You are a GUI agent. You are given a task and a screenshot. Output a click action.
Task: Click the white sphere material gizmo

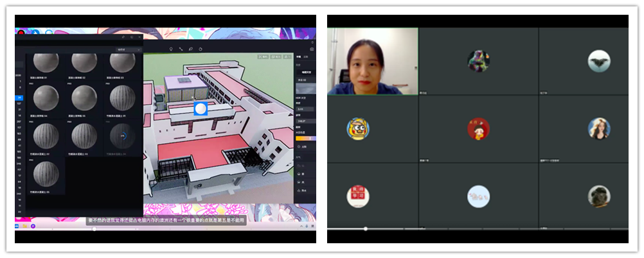201,108
